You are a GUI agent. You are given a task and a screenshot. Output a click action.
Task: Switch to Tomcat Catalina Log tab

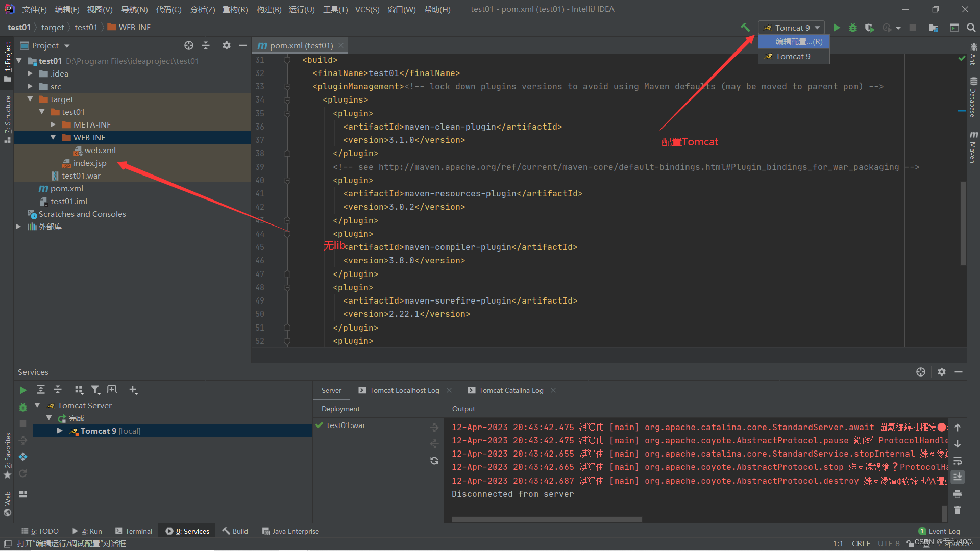(510, 390)
